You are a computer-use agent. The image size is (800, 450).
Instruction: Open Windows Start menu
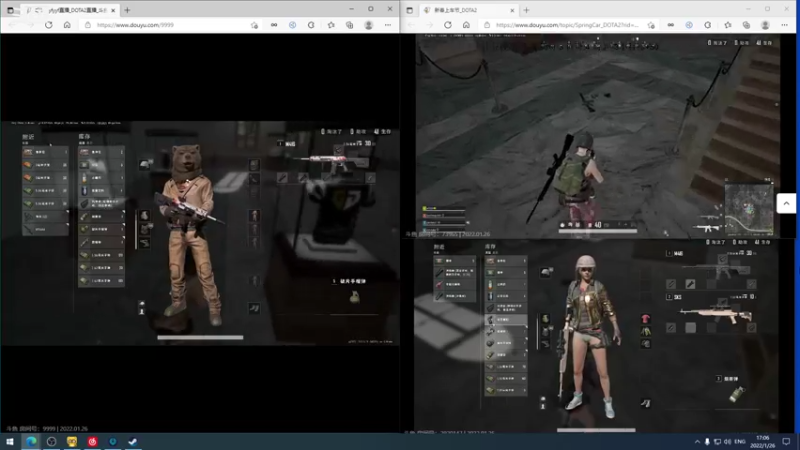10,441
